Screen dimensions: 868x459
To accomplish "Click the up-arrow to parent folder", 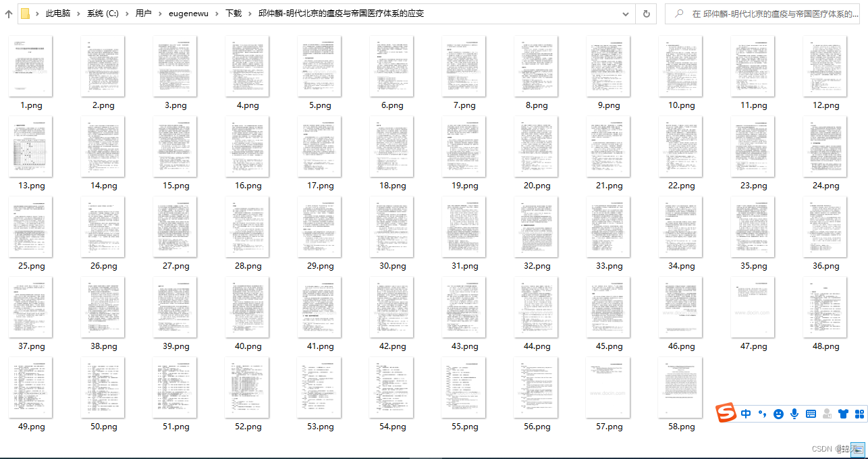I will pyautogui.click(x=8, y=13).
